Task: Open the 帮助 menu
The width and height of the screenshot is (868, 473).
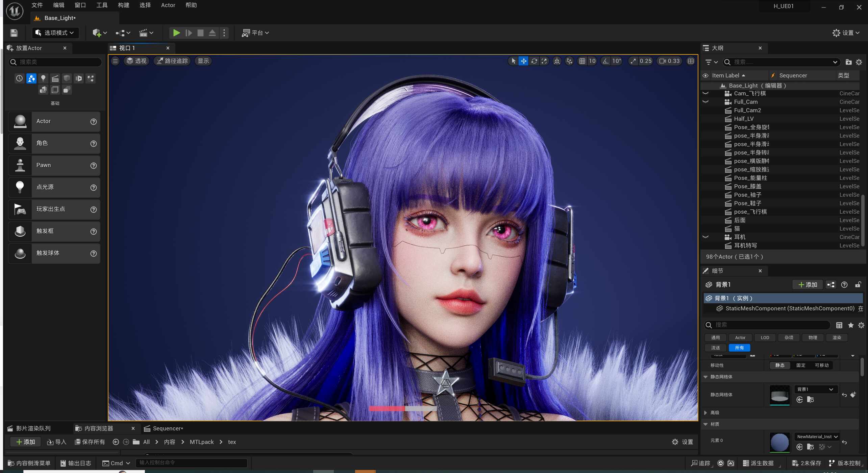Action: (191, 5)
